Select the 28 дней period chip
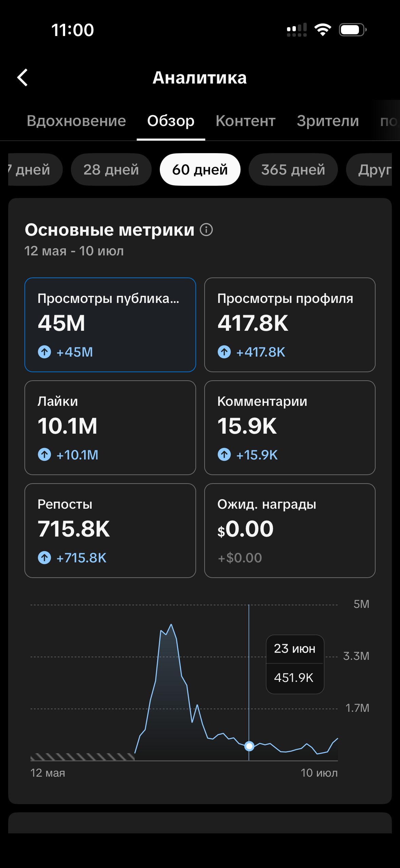Viewport: 400px width, 868px height. click(111, 169)
